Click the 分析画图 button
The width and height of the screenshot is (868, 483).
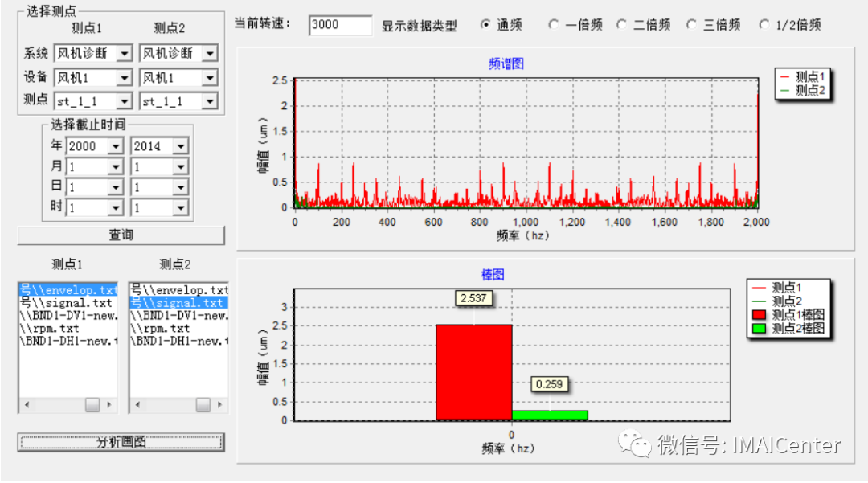[x=121, y=442]
